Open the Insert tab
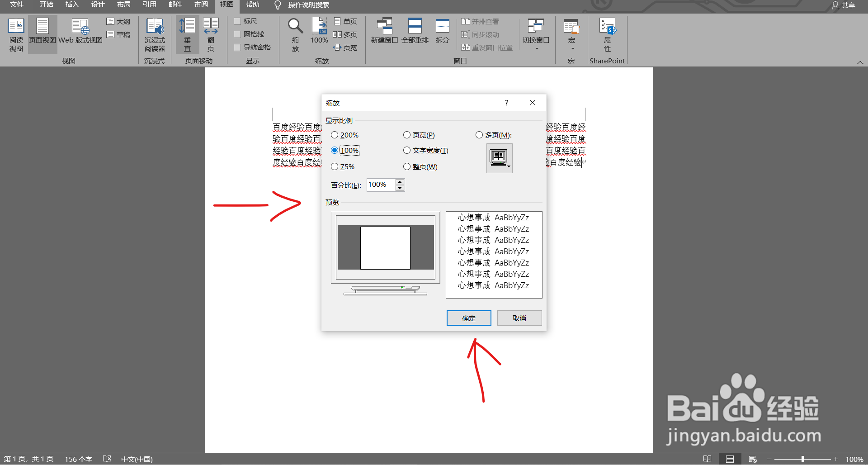The width and height of the screenshot is (868, 465). (x=72, y=5)
